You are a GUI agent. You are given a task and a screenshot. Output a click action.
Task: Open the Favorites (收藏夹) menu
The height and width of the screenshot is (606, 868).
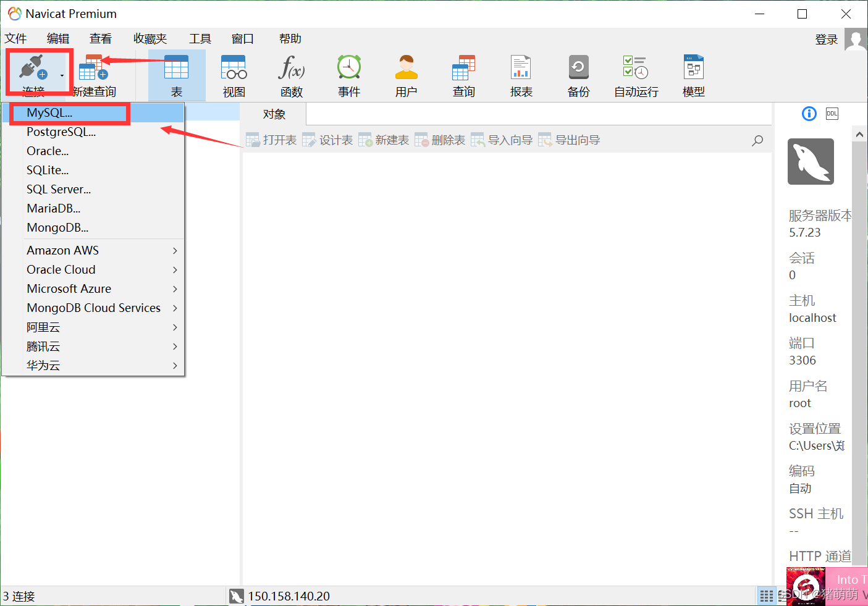pos(150,39)
